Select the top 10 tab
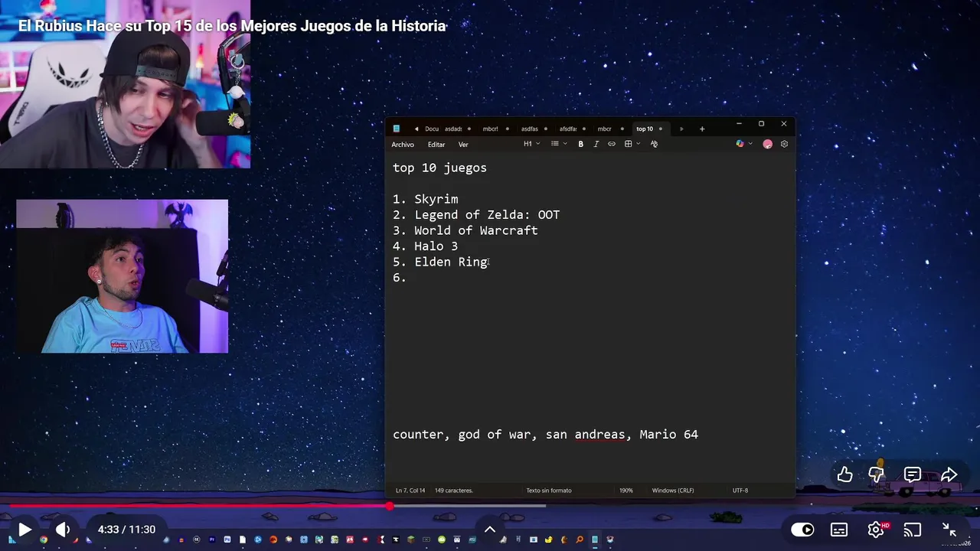Image resolution: width=980 pixels, height=551 pixels. 645,129
